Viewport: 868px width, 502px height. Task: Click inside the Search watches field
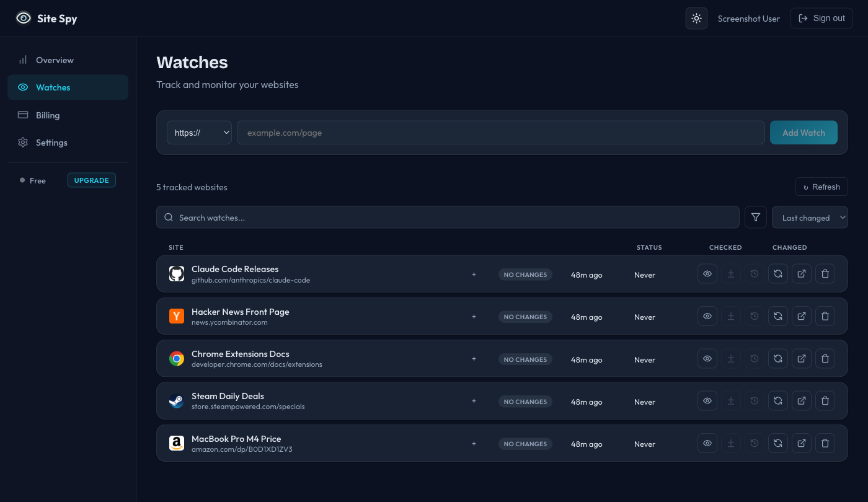click(x=448, y=217)
